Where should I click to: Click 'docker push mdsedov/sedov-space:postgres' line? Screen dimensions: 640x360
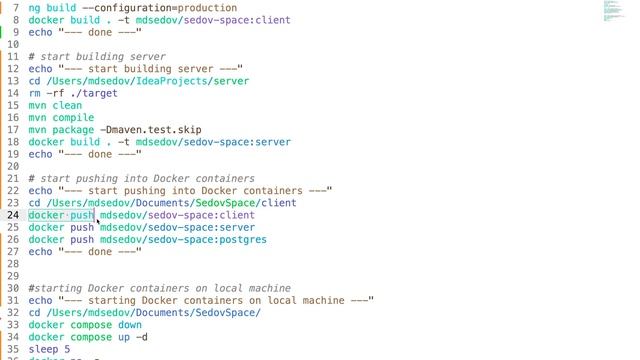tap(148, 240)
